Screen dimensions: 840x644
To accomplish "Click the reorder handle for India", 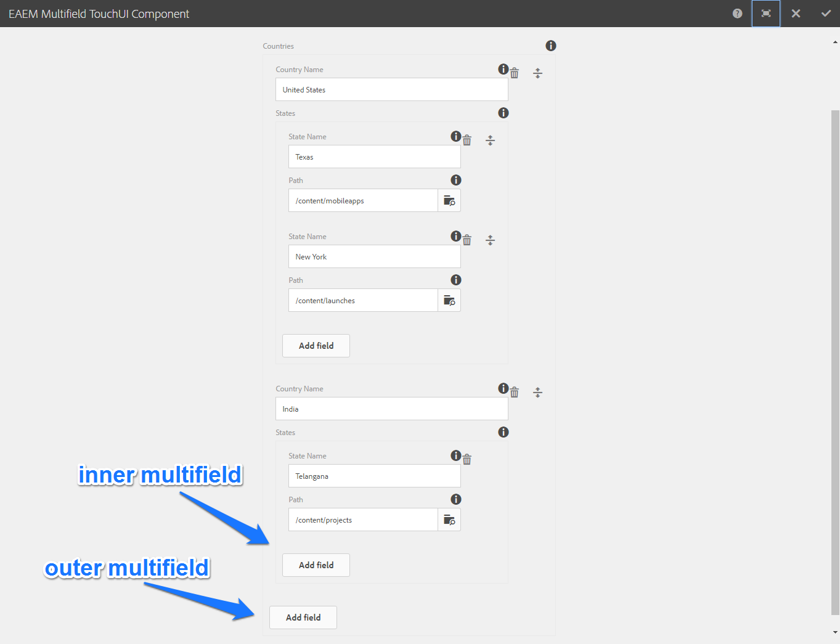I will (x=537, y=392).
